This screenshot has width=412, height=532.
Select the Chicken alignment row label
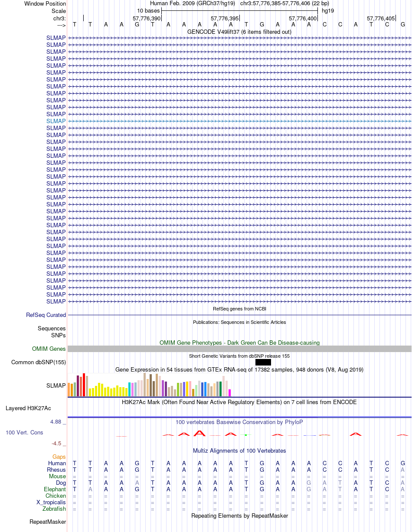[56, 496]
